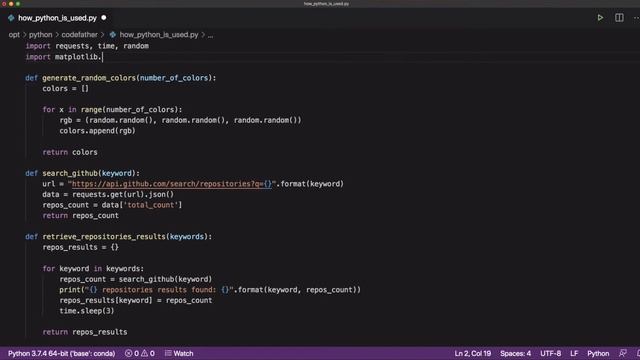
Task: Select the how_python_is_used.py editor tab
Action: click(57, 18)
